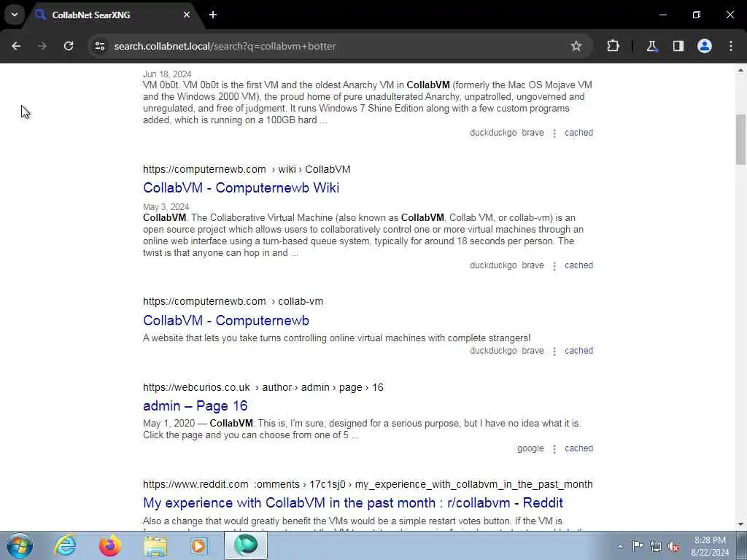Click the Jun 18, 2024 date text

(x=167, y=74)
